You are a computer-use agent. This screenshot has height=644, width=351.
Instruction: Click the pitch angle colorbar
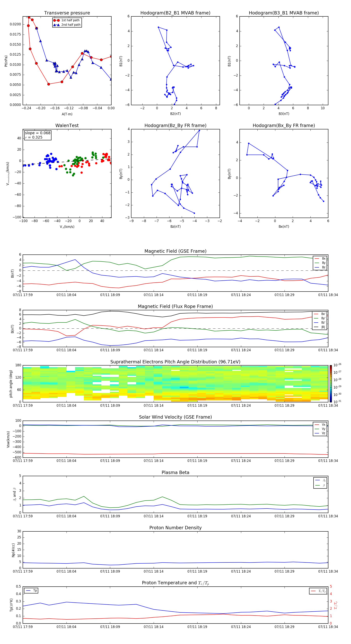click(331, 383)
